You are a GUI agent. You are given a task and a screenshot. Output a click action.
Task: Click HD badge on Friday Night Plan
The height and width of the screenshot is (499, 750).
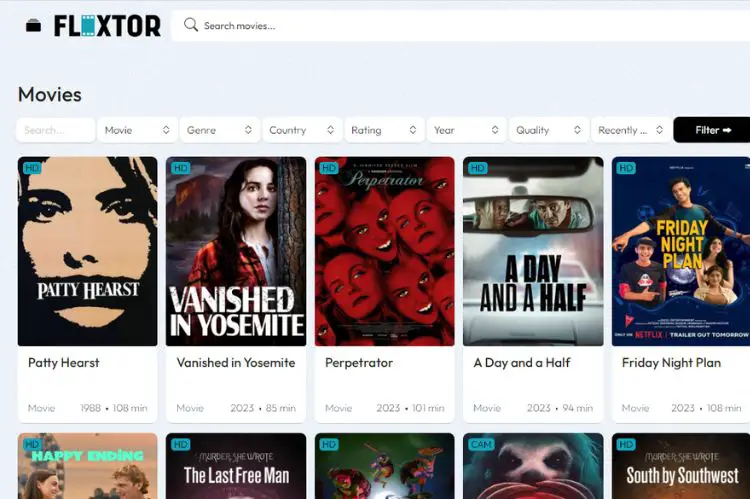626,168
